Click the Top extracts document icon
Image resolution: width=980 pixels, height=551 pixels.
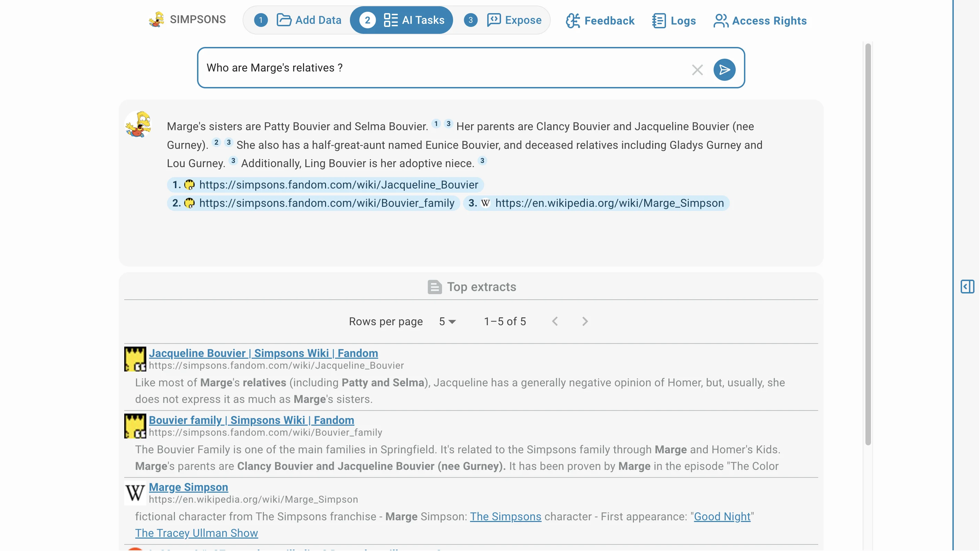tap(434, 287)
